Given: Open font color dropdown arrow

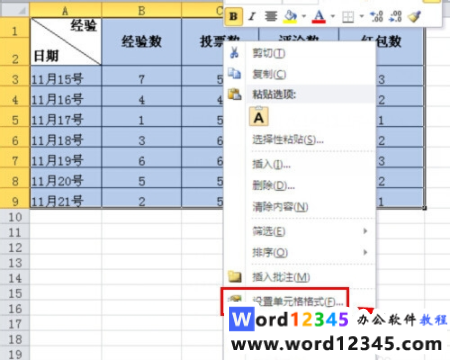Looking at the screenshot, I should (x=333, y=16).
